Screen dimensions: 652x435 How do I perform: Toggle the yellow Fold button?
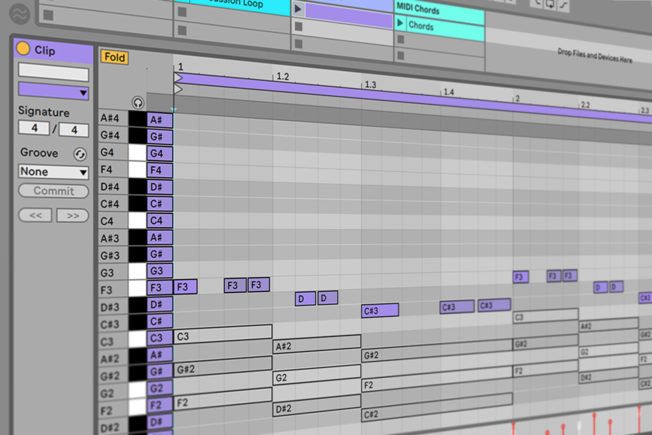pyautogui.click(x=114, y=57)
